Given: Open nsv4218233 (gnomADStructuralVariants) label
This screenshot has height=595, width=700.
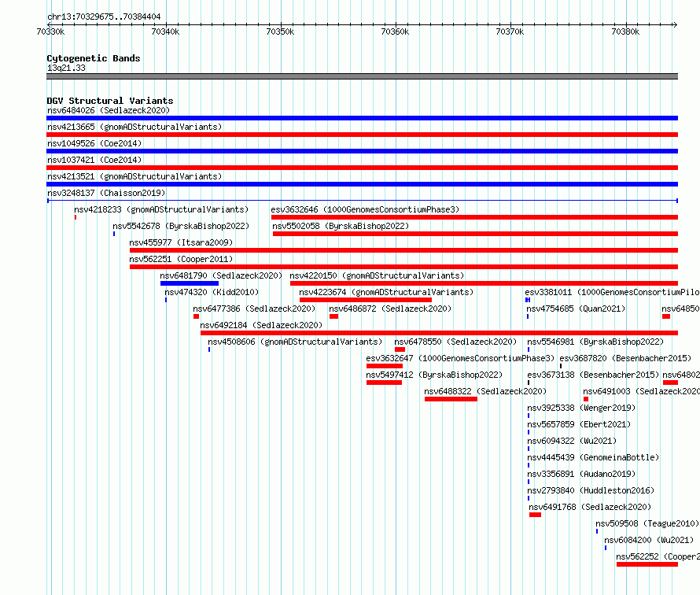Looking at the screenshot, I should tap(161, 209).
